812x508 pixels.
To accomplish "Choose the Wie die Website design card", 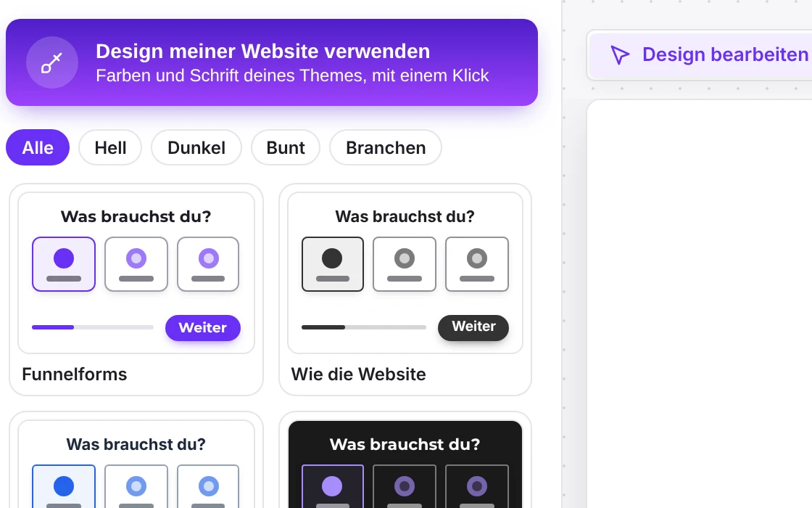I will click(x=405, y=290).
